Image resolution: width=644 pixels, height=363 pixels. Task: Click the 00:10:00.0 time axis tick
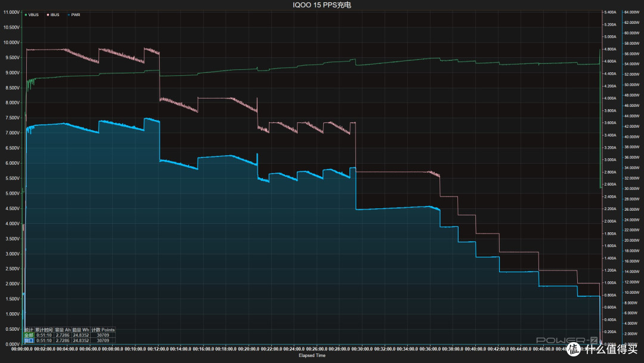[x=135, y=349]
